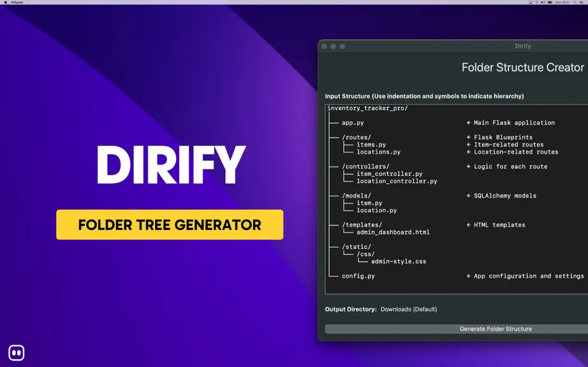Select the config.py line
This screenshot has height=367, width=588.
point(358,276)
